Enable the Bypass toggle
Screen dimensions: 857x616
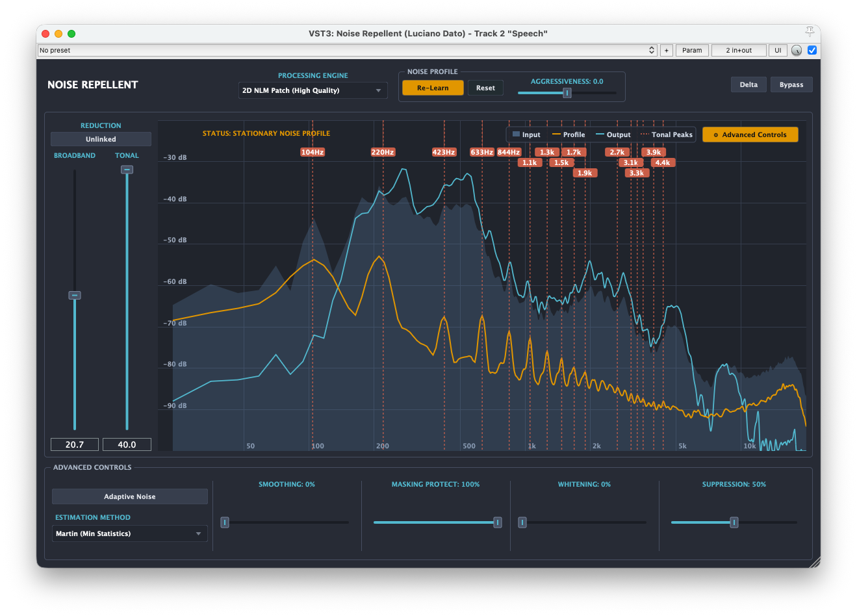point(791,84)
